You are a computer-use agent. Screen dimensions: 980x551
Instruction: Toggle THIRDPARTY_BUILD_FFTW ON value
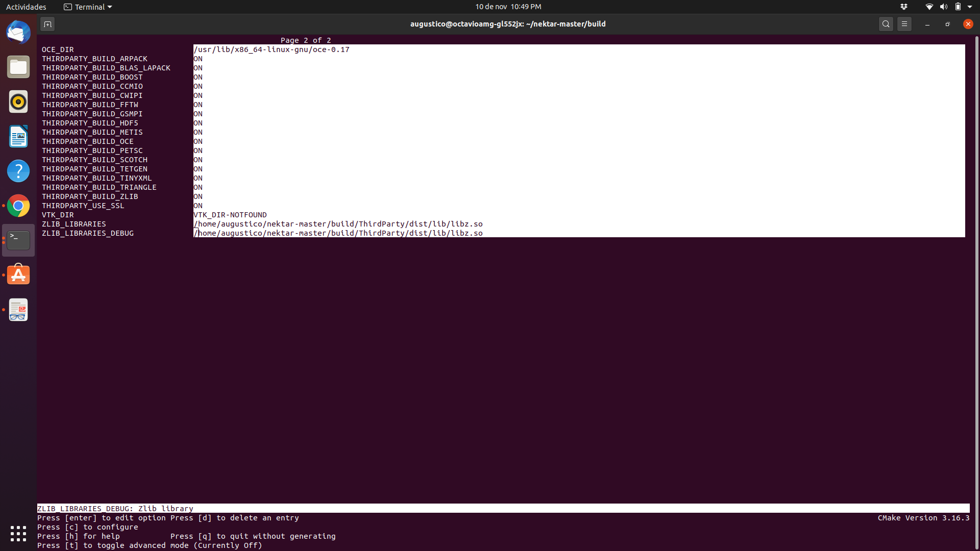pos(198,105)
